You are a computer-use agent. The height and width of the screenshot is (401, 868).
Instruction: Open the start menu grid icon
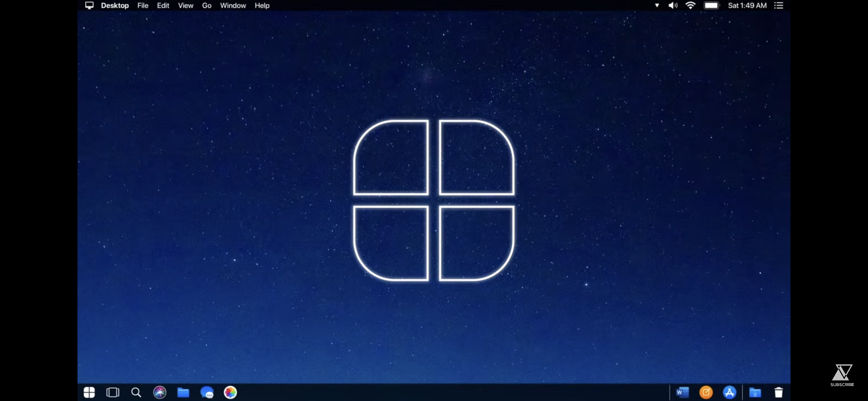89,392
